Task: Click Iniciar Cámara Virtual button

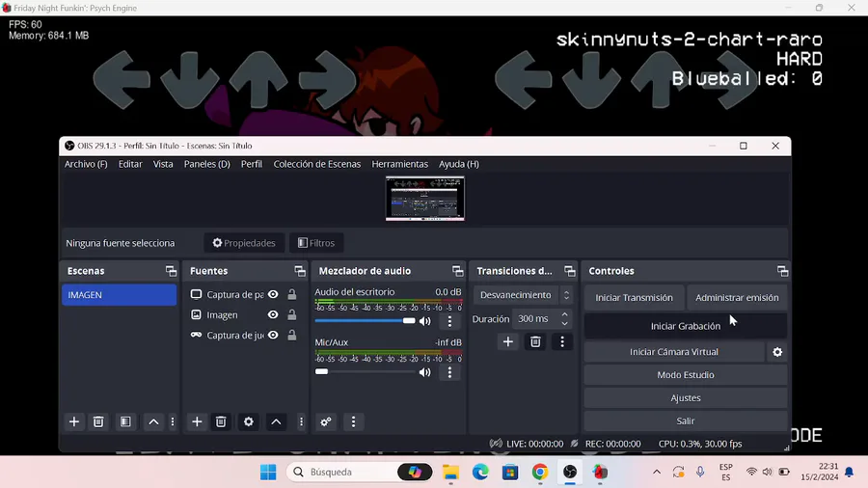Action: point(674,352)
